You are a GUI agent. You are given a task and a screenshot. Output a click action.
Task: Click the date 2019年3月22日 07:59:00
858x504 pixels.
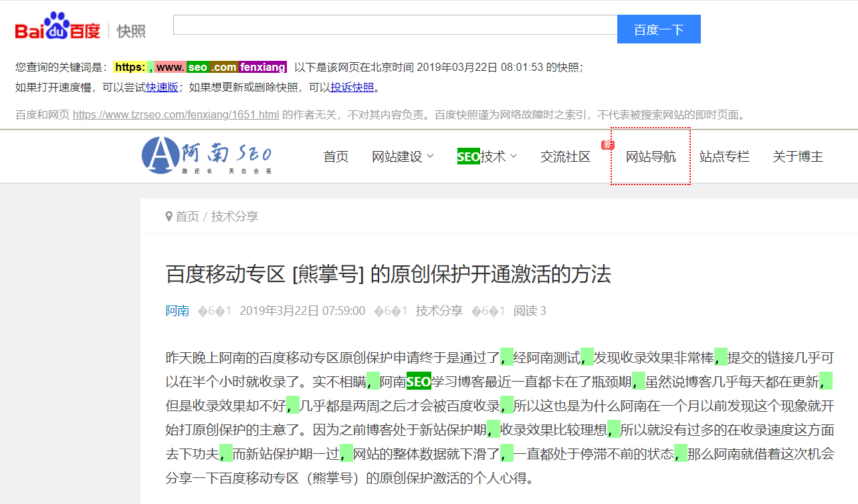[302, 310]
